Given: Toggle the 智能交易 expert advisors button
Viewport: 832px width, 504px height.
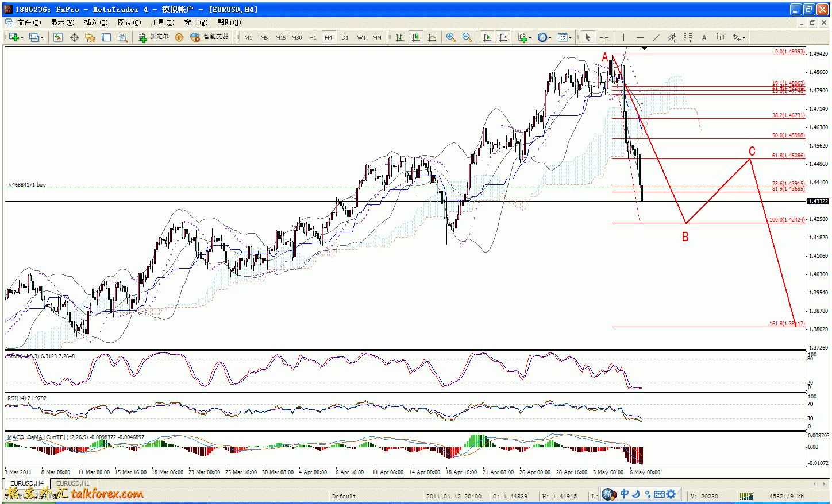Looking at the screenshot, I should [x=210, y=37].
